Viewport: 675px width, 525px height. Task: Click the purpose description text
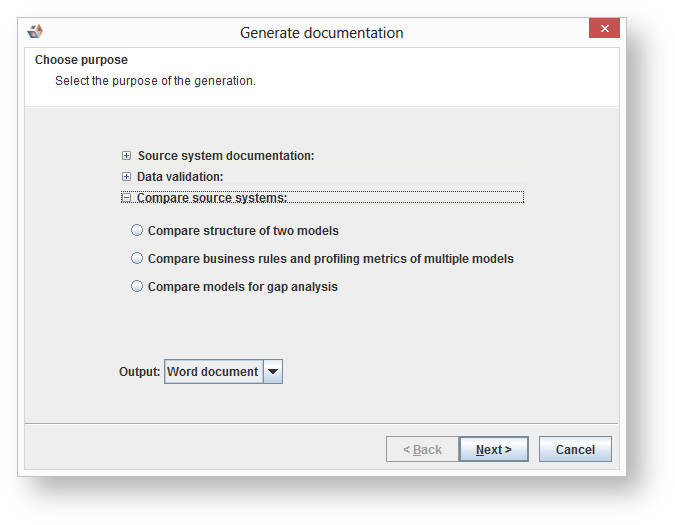click(x=155, y=81)
